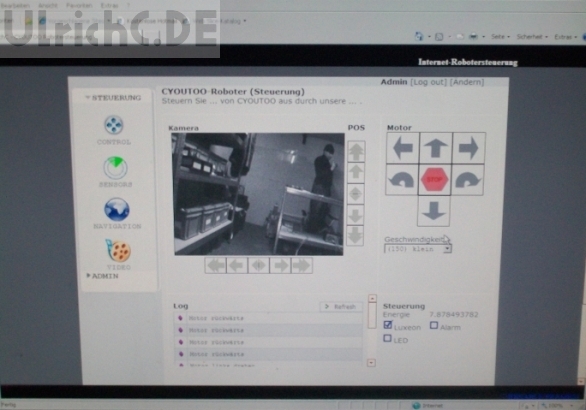Open the browser Sicherheit dropdown menu
The width and height of the screenshot is (586, 410).
pos(532,37)
